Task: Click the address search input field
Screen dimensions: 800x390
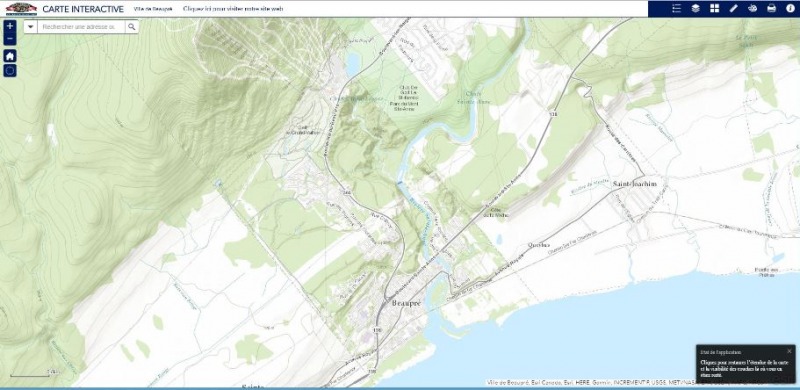Action: (81, 27)
